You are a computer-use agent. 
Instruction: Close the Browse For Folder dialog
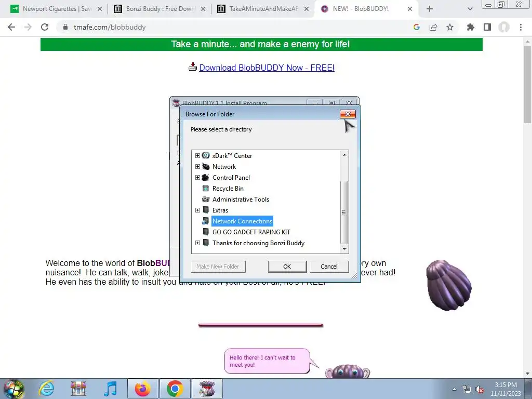pos(348,114)
